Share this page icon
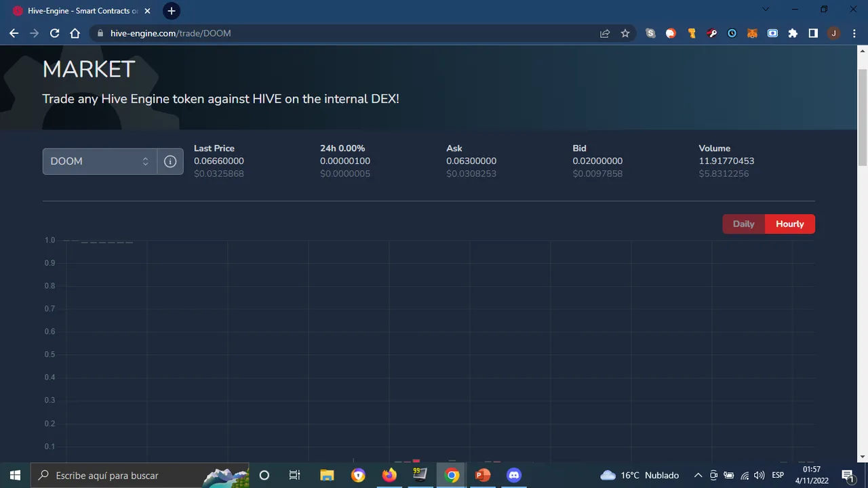 point(605,33)
